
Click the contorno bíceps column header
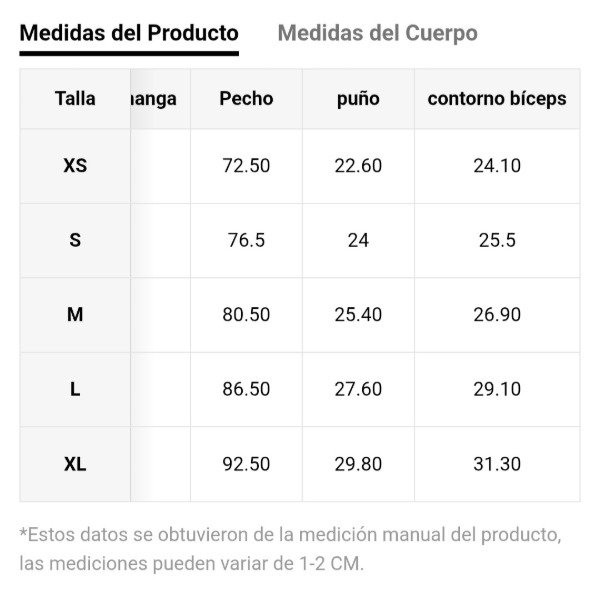click(x=497, y=98)
